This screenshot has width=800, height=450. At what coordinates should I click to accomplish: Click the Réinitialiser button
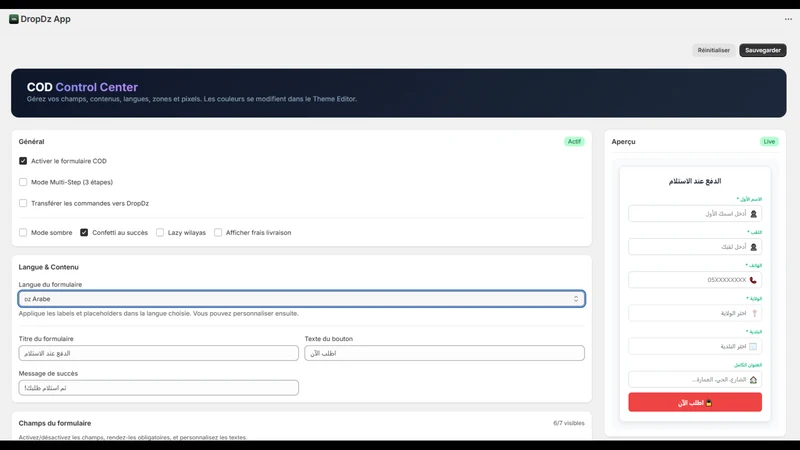click(x=713, y=50)
